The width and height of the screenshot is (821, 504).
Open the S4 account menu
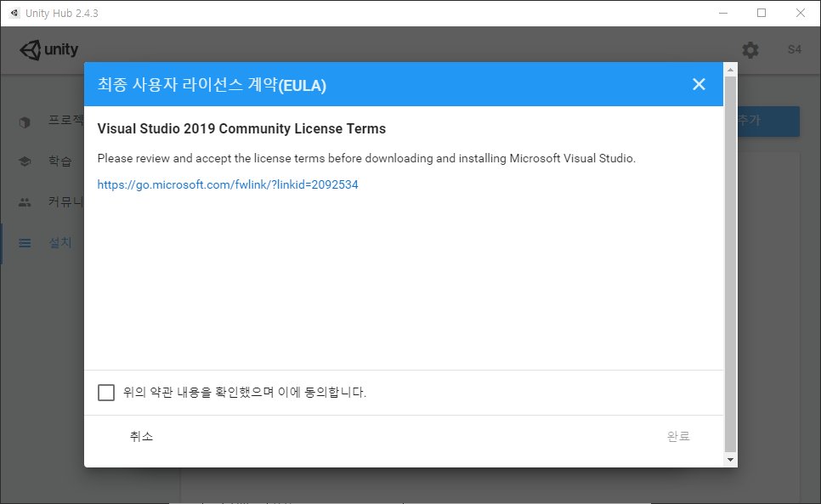click(x=795, y=49)
